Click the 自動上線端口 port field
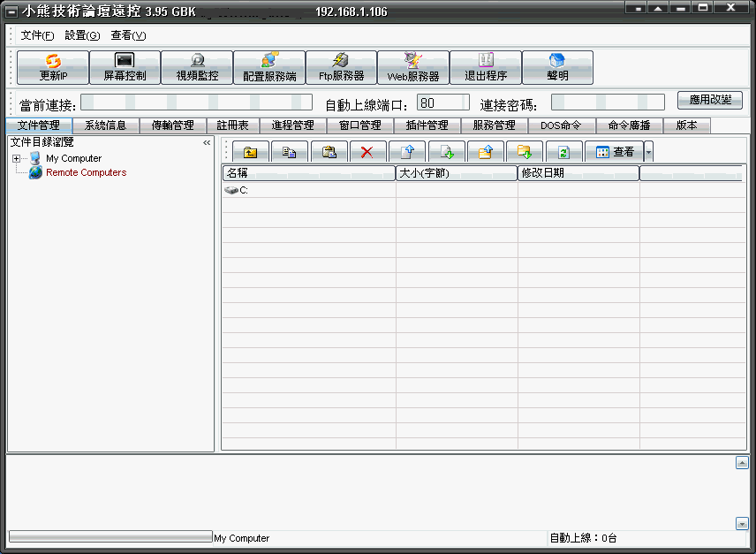This screenshot has height=554, width=756. [x=442, y=103]
